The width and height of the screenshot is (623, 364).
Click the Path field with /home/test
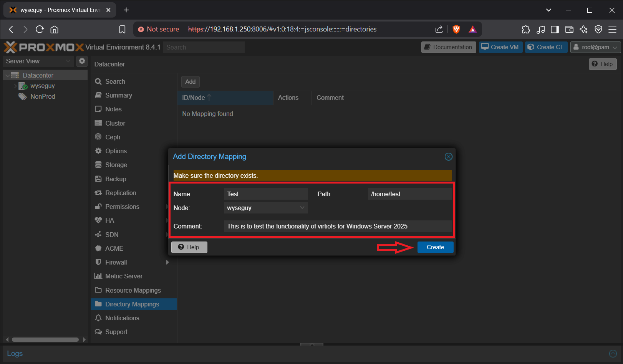(409, 194)
